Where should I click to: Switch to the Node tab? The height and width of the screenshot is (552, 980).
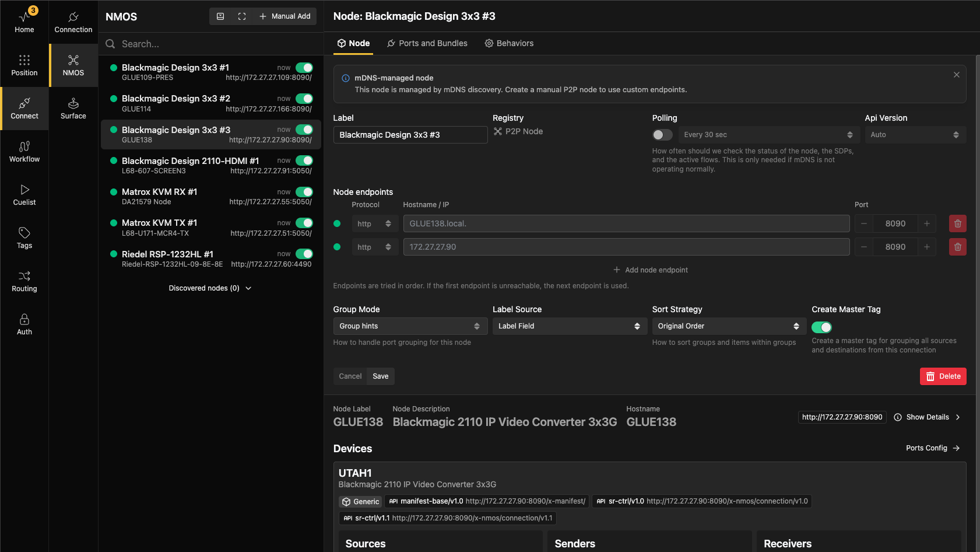(x=353, y=43)
